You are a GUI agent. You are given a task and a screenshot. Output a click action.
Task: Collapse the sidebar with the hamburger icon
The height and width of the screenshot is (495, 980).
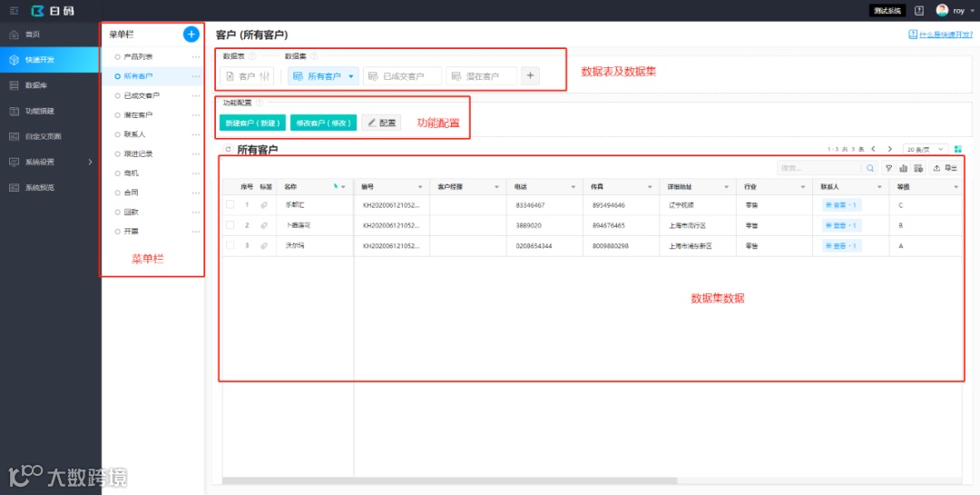click(x=14, y=11)
